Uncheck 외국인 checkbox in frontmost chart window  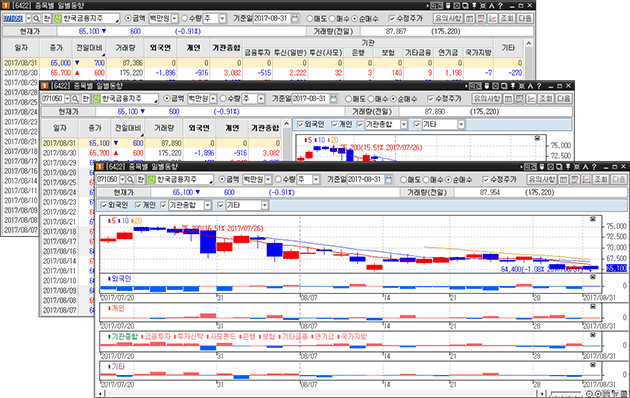(104, 205)
